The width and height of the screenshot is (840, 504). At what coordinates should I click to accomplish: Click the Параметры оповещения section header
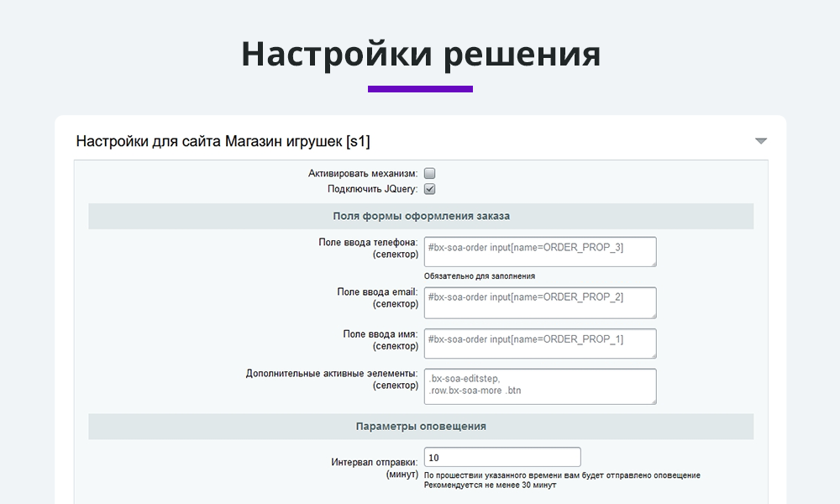click(420, 426)
